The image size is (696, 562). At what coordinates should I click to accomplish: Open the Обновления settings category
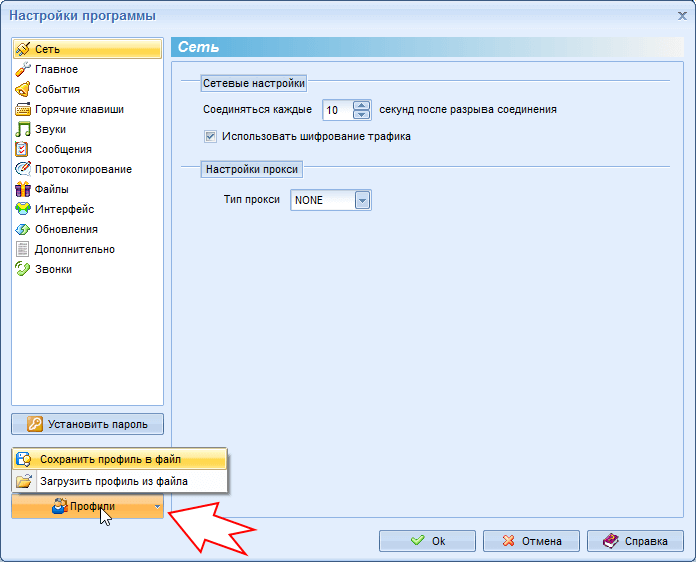pyautogui.click(x=87, y=229)
